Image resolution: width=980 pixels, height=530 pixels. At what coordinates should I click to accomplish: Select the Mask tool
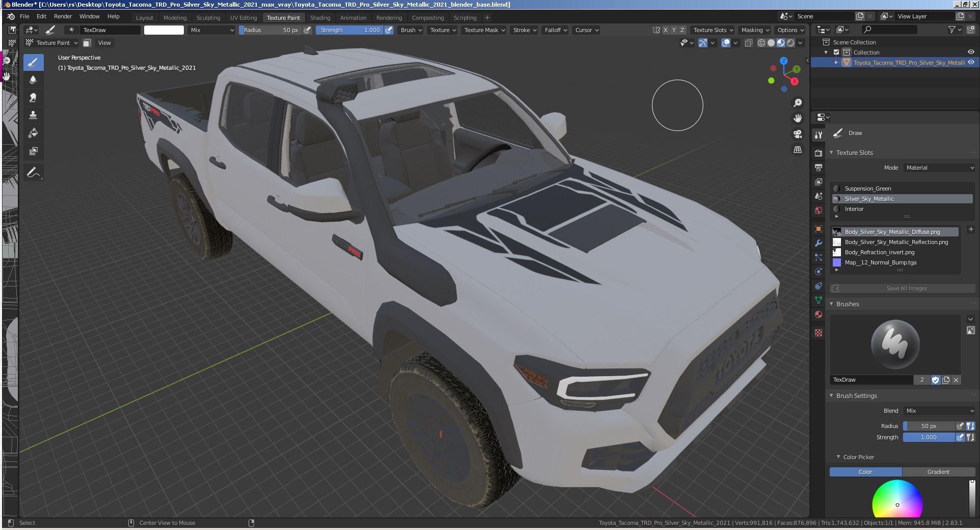point(33,151)
